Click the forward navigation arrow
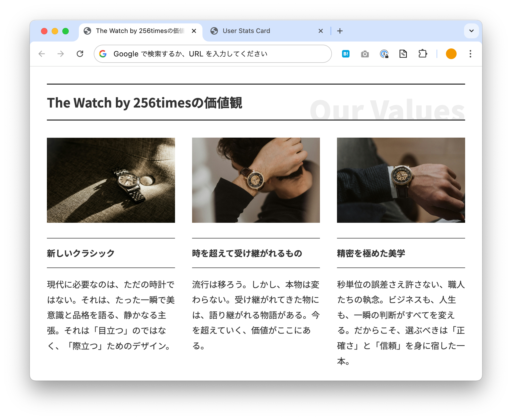 tap(61, 54)
